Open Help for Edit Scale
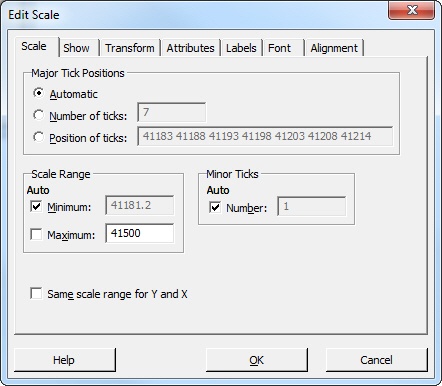442x386 pixels. pos(65,360)
